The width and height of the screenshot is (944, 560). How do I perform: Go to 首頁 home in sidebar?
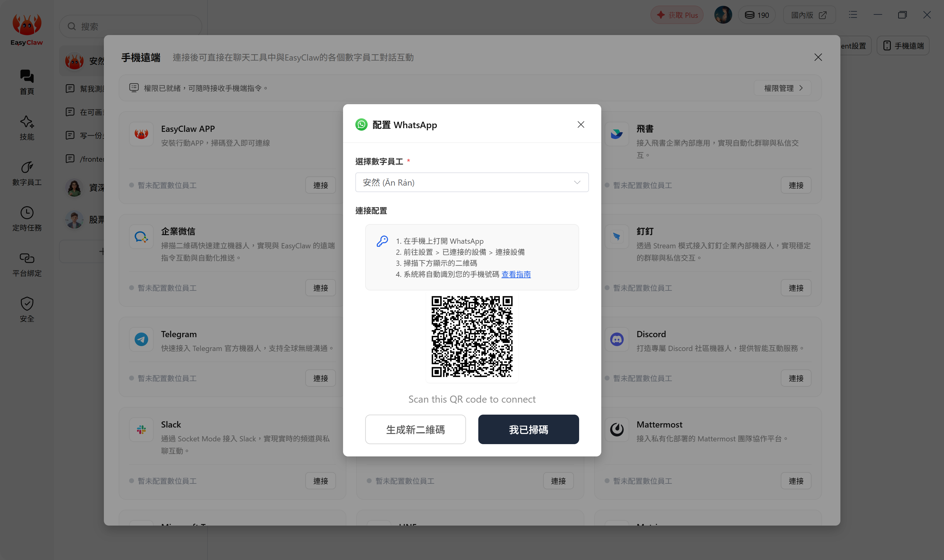(27, 82)
